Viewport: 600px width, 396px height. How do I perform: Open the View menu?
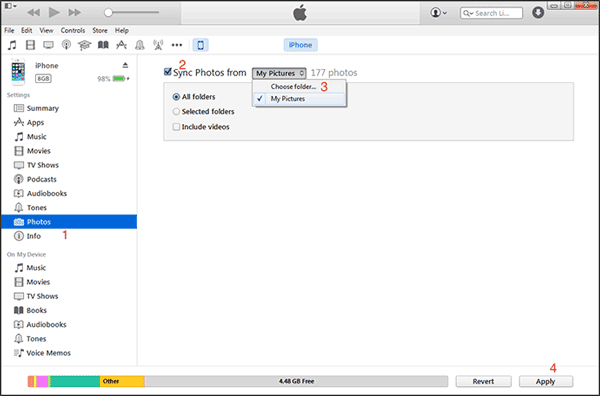coord(46,30)
